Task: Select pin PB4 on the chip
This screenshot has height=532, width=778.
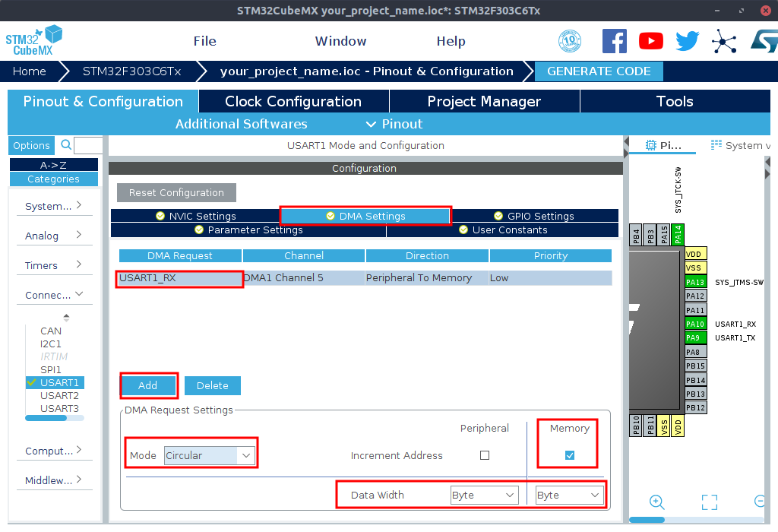Action: click(x=636, y=235)
